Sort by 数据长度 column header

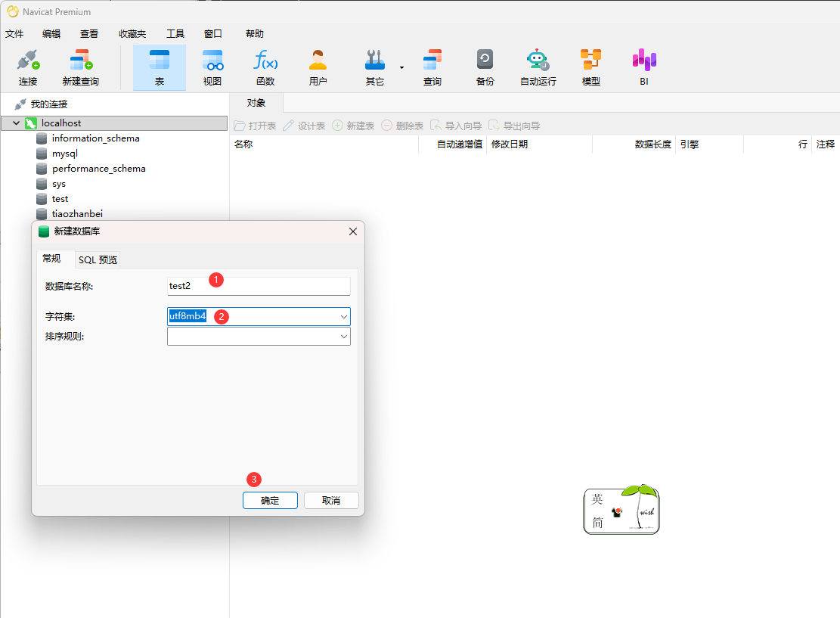point(634,144)
